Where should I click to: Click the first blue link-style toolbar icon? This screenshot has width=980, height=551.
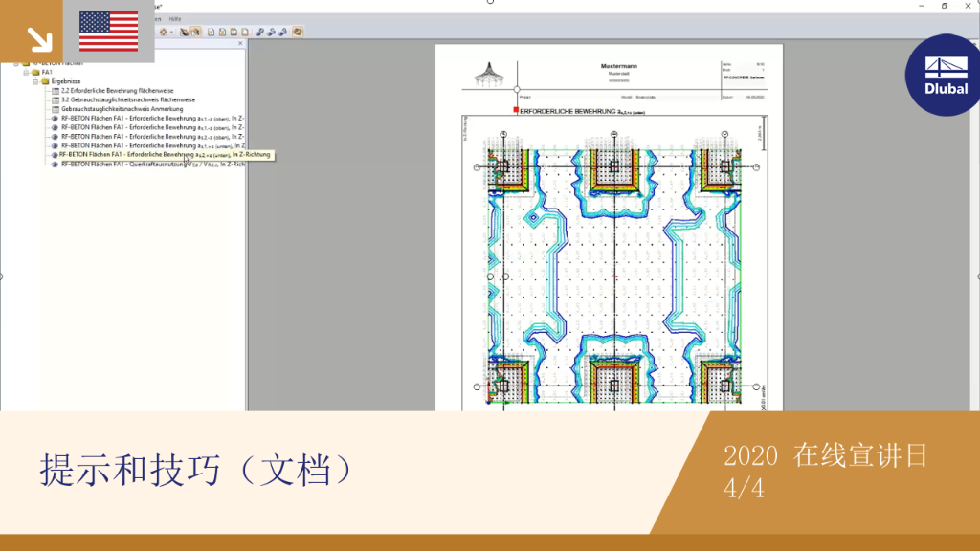click(260, 32)
